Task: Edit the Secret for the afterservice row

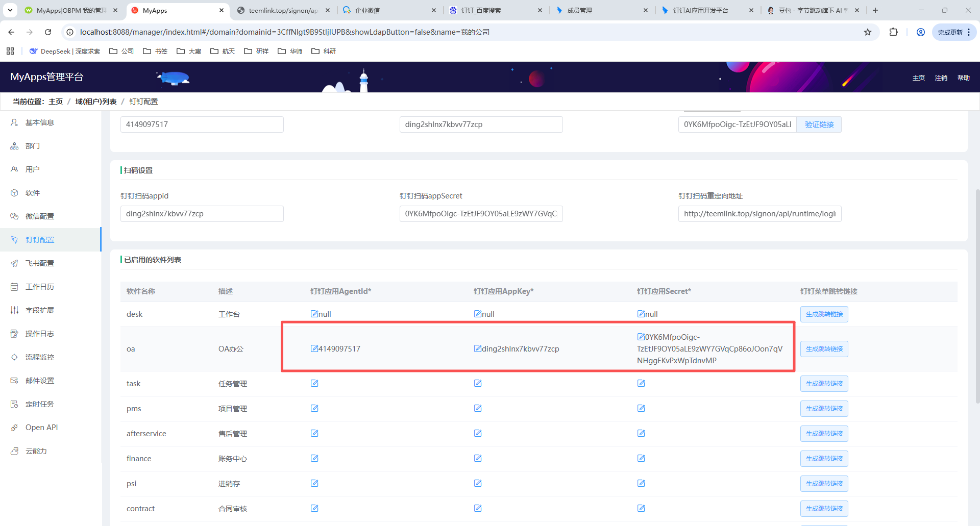Action: pos(641,433)
